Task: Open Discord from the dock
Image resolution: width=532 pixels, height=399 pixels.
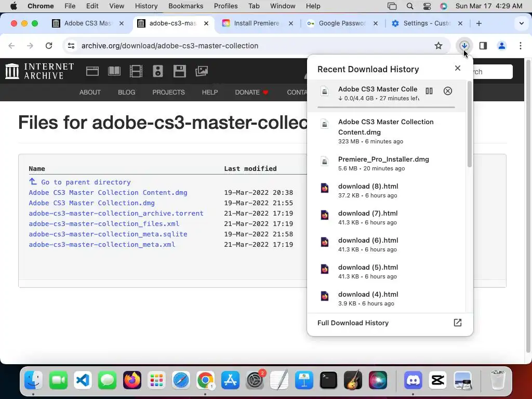Action: 413,380
